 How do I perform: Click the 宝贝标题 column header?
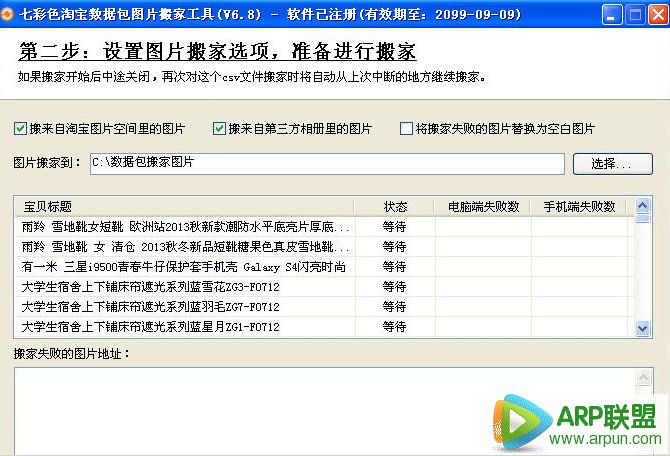185,207
